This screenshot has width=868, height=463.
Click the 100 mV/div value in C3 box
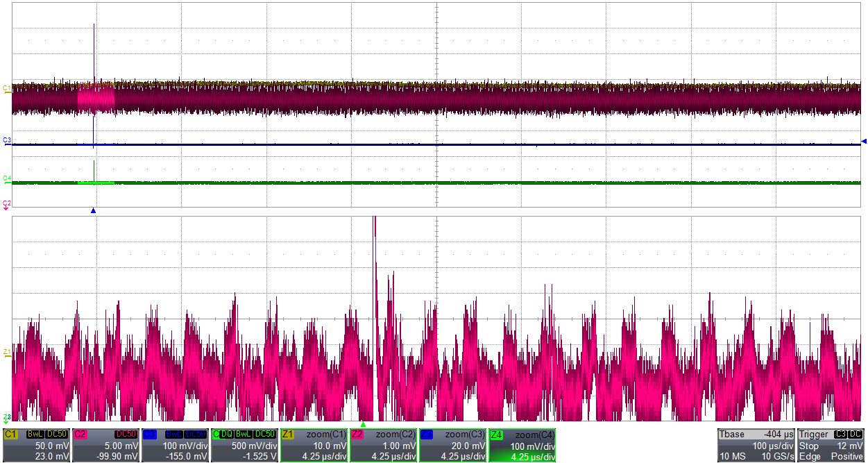click(x=185, y=446)
